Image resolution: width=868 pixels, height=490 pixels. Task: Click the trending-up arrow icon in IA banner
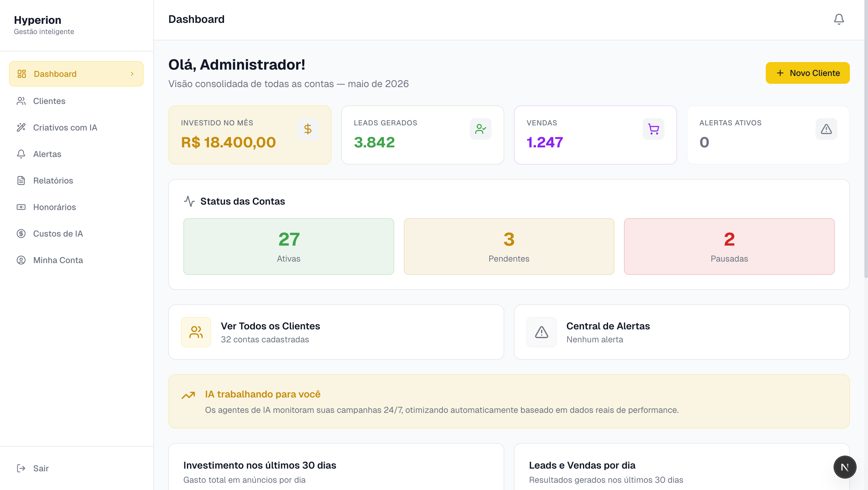tap(188, 395)
